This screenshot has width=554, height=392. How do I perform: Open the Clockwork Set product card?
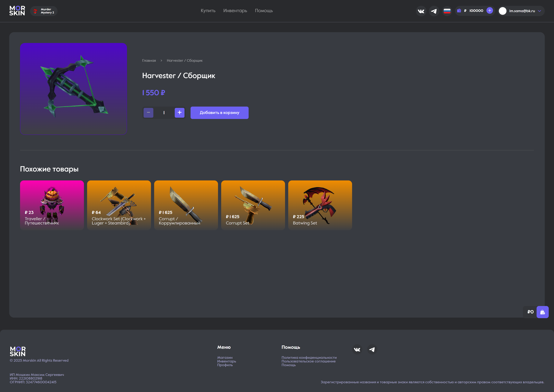pyautogui.click(x=119, y=205)
